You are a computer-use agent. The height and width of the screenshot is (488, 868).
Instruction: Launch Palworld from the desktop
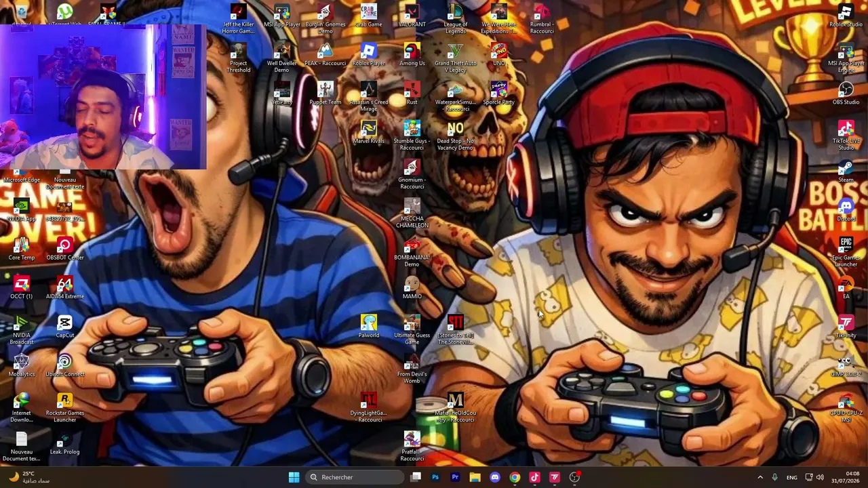368,327
